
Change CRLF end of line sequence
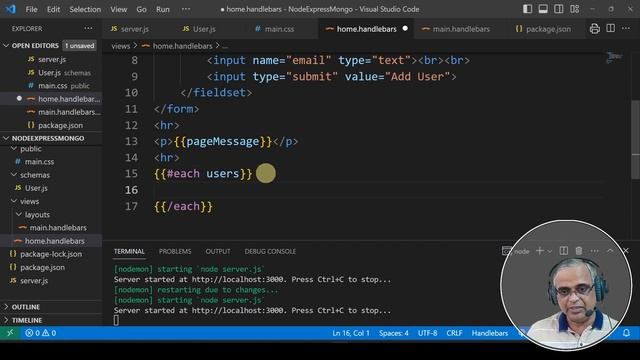(x=454, y=333)
